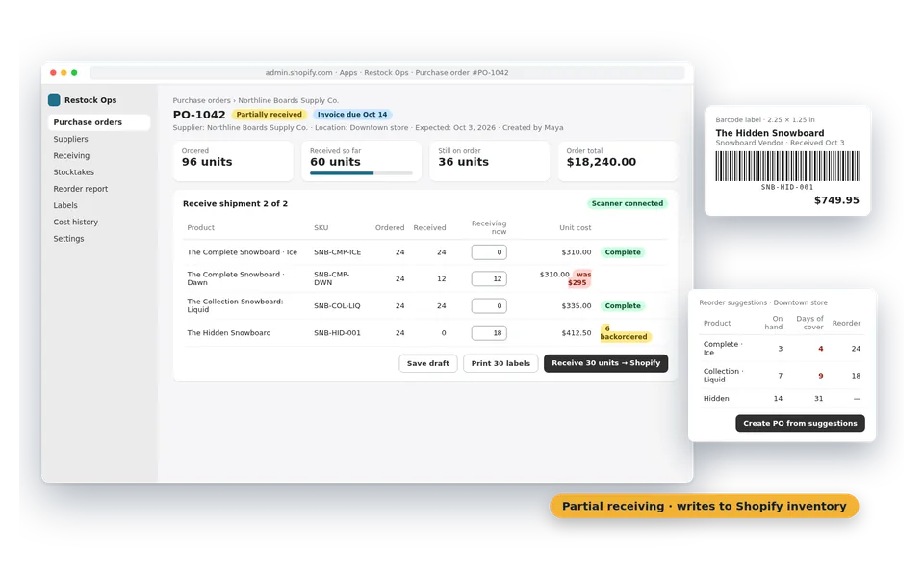This screenshot has width=924, height=578.
Task: Click Receiving now field for Collection Snowboard Liquid
Action: (x=489, y=305)
